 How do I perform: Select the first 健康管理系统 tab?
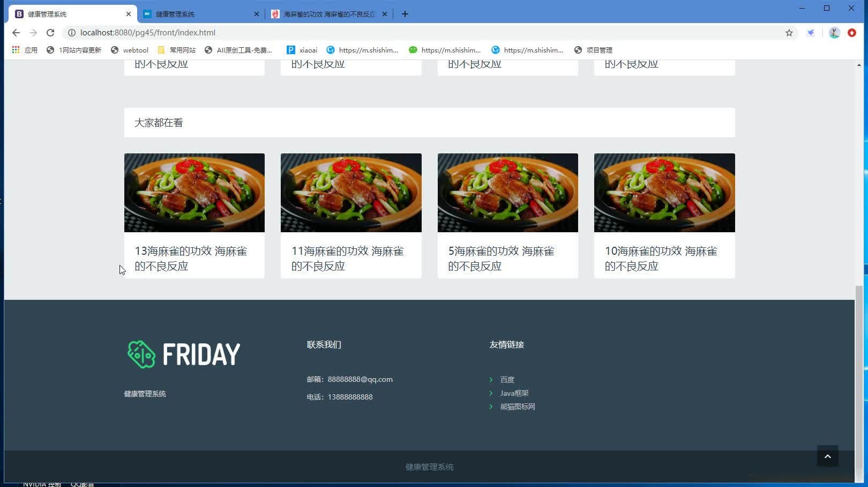pyautogui.click(x=73, y=14)
